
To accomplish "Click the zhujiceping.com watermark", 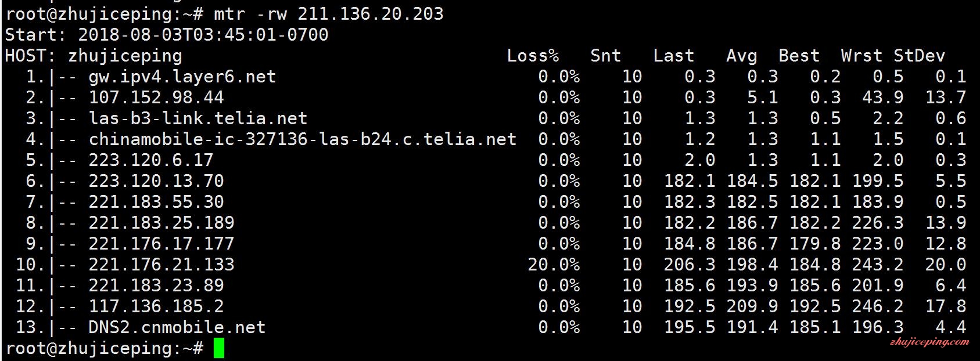I will [x=929, y=342].
